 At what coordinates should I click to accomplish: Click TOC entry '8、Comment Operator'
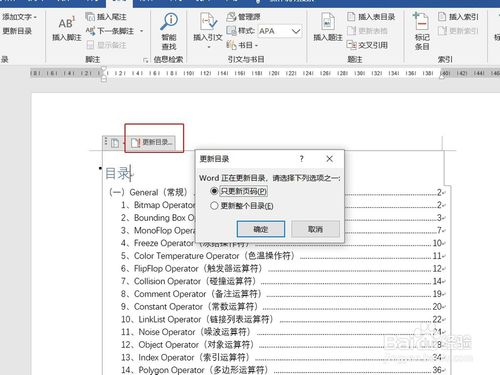[191, 294]
